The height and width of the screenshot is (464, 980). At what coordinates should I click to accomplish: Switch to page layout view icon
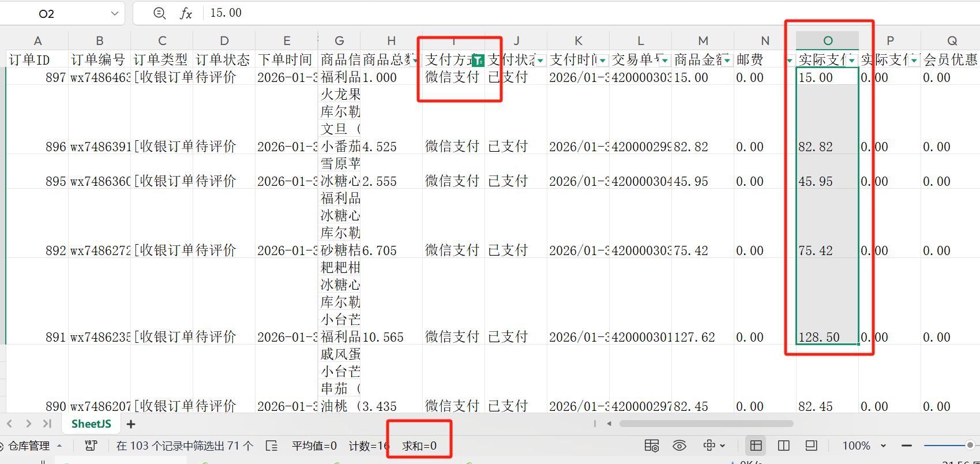811,446
